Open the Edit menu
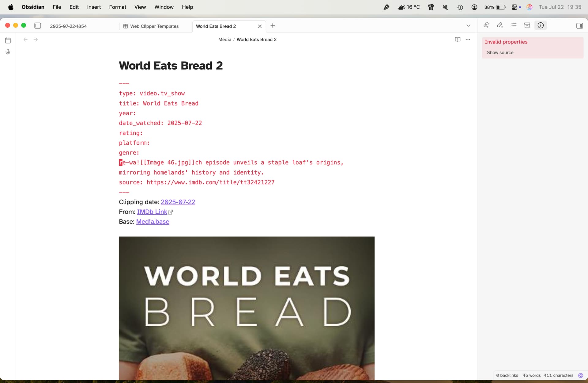Image resolution: width=588 pixels, height=383 pixels. pos(74,7)
